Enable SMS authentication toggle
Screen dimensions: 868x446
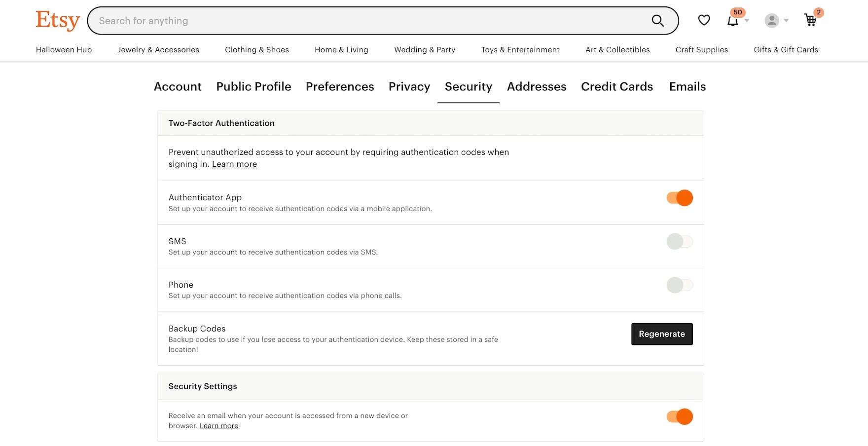pos(679,241)
